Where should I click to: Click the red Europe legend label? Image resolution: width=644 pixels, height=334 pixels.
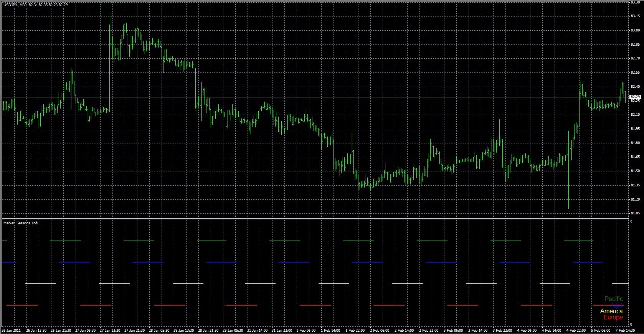pyautogui.click(x=613, y=317)
